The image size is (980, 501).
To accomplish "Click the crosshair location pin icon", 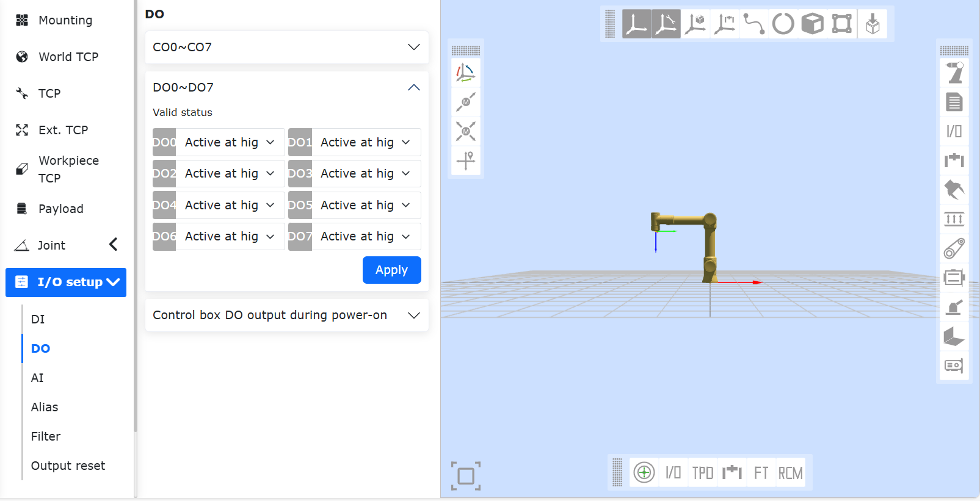I will coord(466,160).
